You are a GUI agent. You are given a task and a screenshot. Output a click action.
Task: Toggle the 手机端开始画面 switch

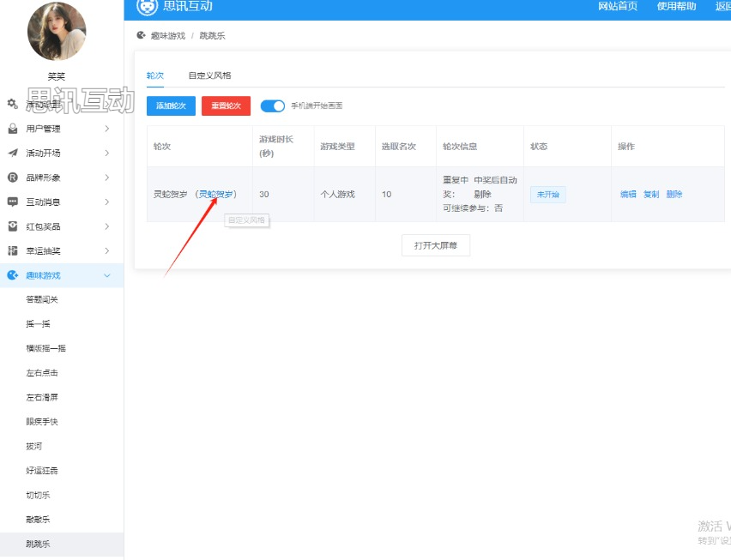272,105
